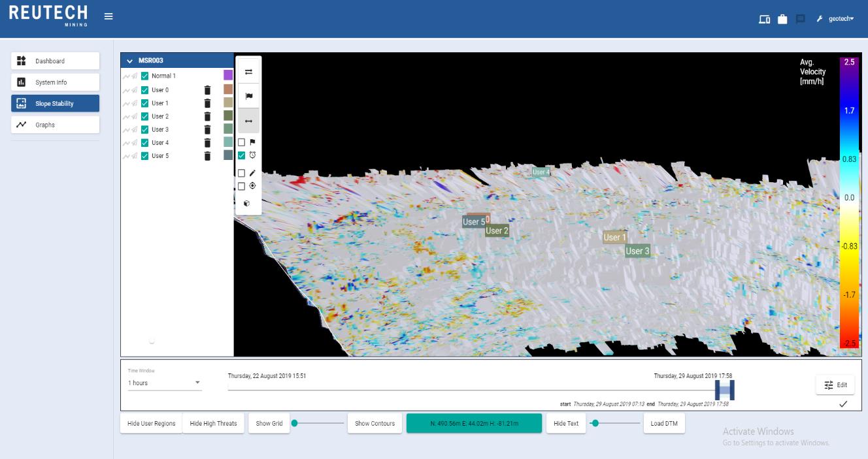Uncheck the User 4 region checkbox
This screenshot has height=459, width=868.
coord(145,142)
